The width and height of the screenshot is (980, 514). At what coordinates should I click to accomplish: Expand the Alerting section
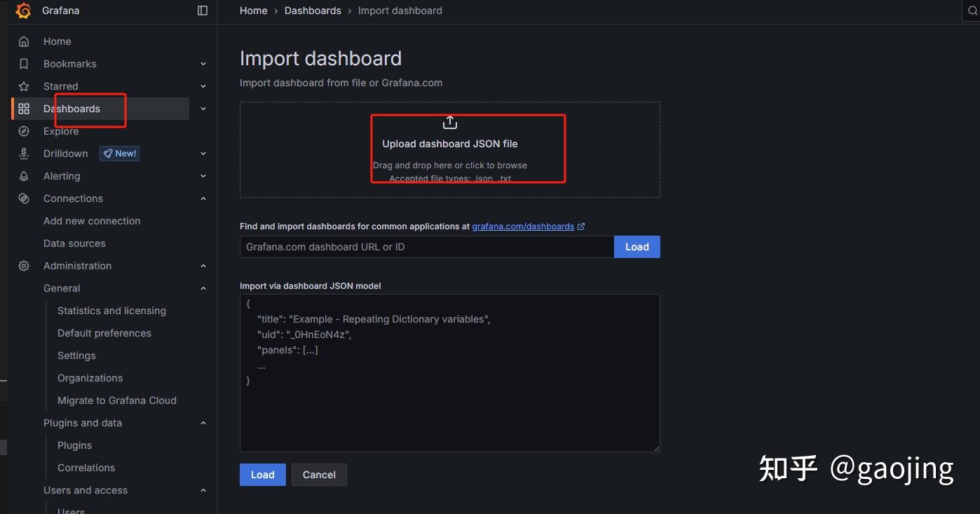click(203, 176)
